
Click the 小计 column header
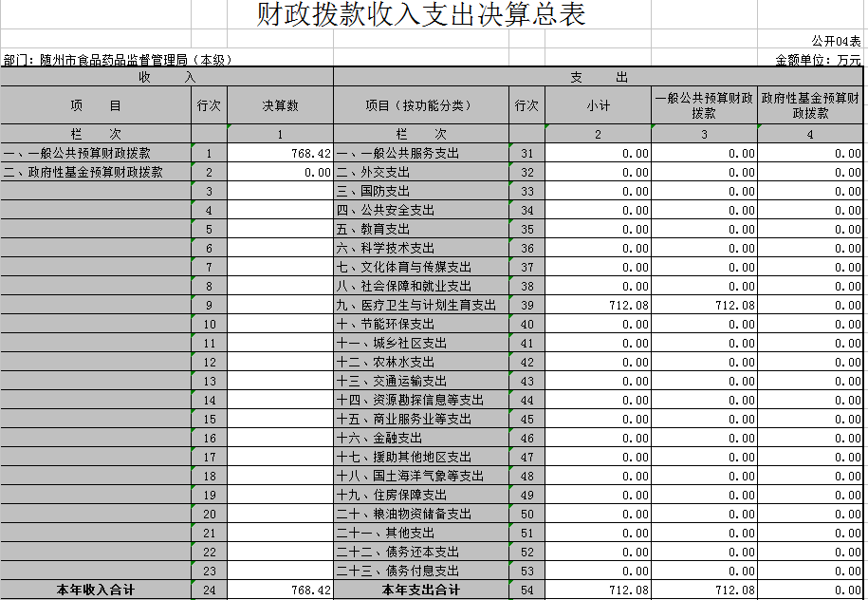point(598,105)
